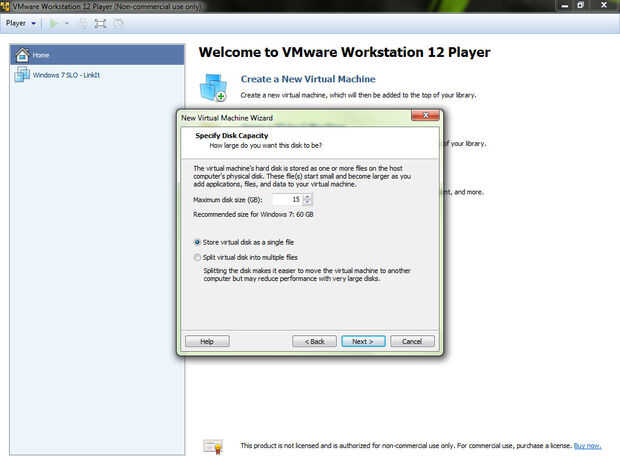Viewport: 620px width, 465px height.
Task: Click the Maximum disk size input field
Action: pyautogui.click(x=287, y=200)
